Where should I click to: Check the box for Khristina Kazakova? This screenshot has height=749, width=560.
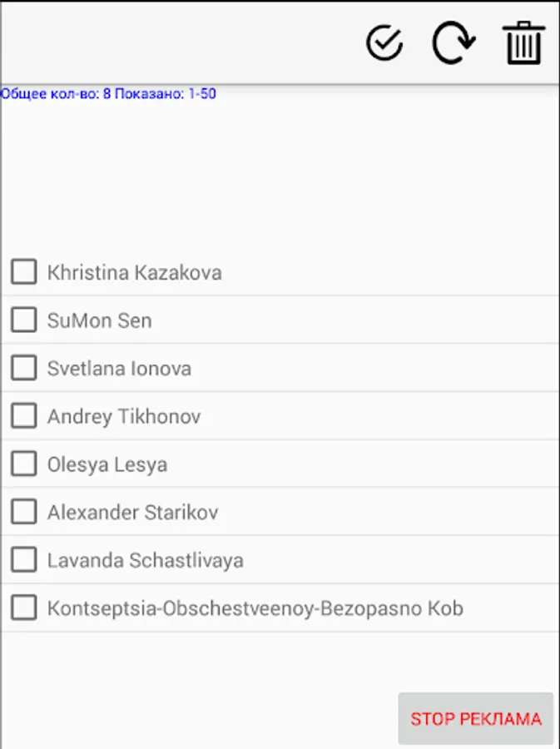tap(23, 271)
